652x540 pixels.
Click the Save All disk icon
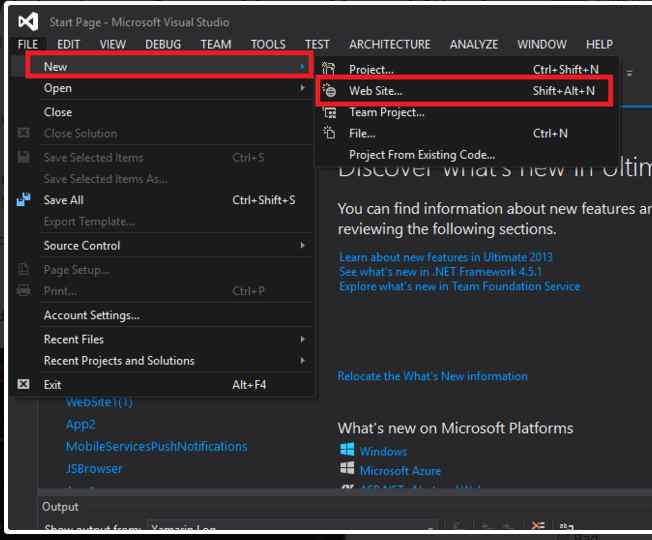pyautogui.click(x=24, y=200)
